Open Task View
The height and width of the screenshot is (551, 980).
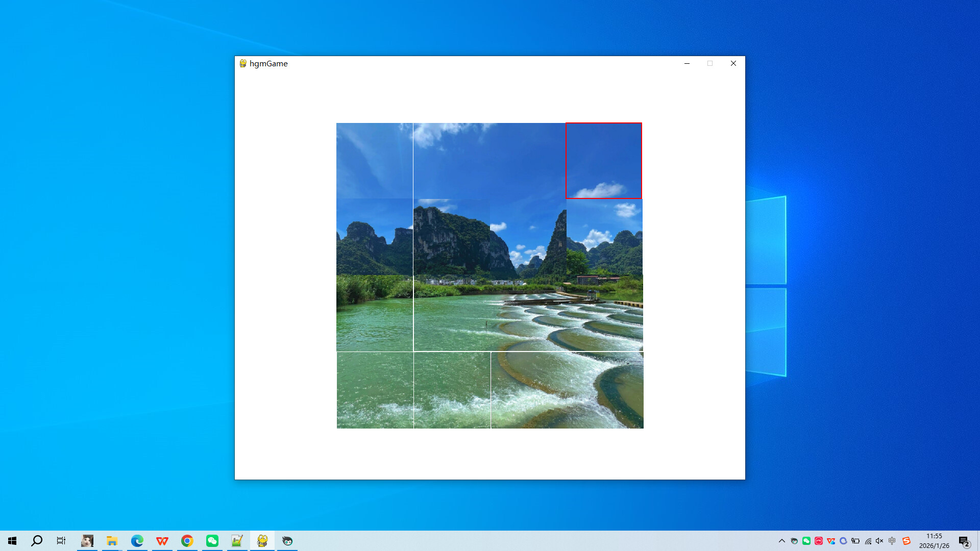(x=61, y=540)
